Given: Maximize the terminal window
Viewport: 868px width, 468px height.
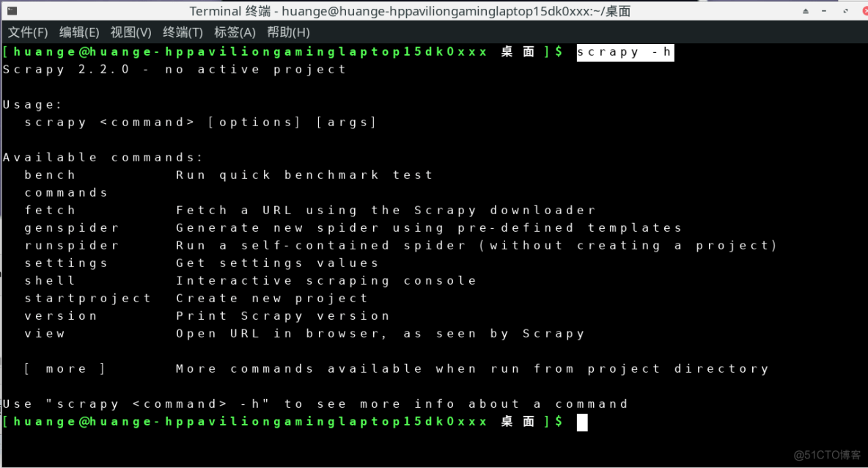Looking at the screenshot, I should [845, 11].
